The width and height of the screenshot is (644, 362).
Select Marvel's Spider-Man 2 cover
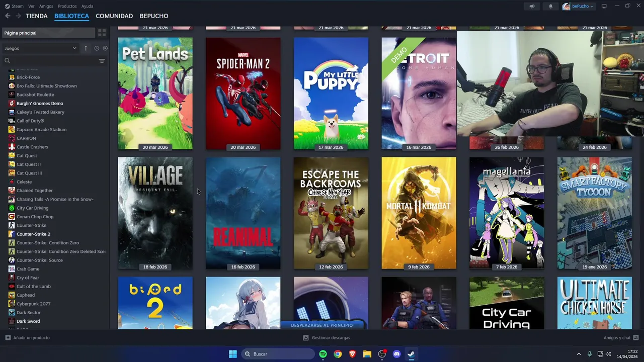pos(243,94)
